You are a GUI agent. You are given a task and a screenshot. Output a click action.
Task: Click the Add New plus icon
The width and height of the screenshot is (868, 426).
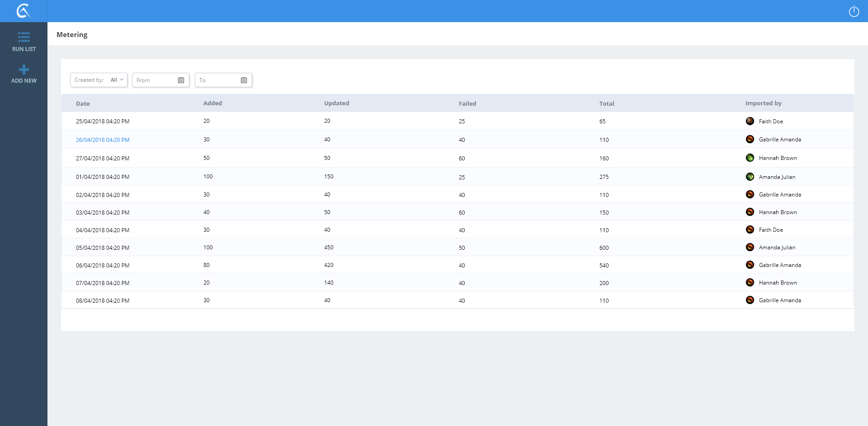coord(24,70)
